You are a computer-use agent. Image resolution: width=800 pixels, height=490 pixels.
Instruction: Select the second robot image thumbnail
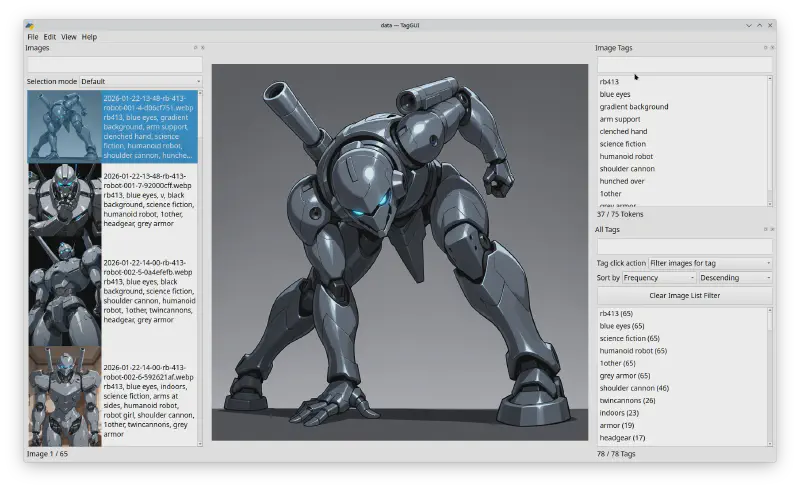pos(64,200)
